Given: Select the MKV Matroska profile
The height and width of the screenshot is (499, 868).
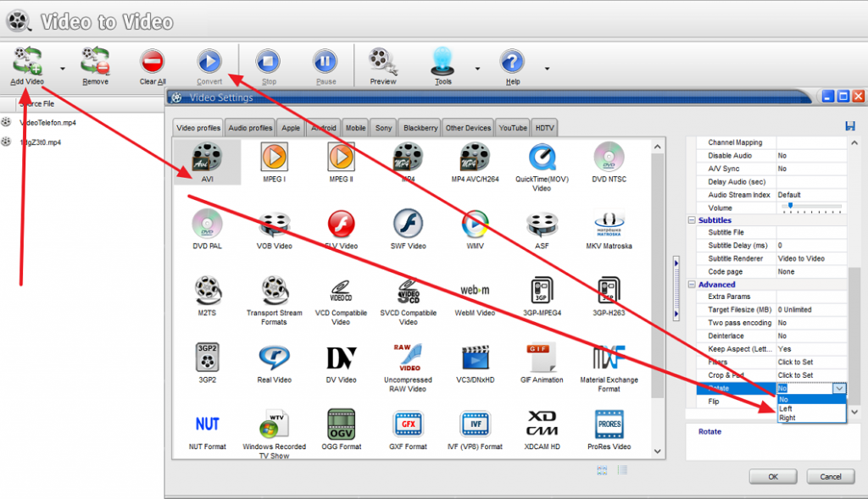Looking at the screenshot, I should (x=609, y=229).
